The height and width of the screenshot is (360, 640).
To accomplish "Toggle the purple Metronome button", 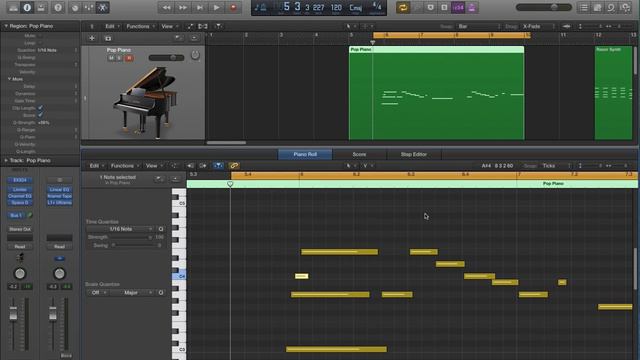I will (472, 7).
